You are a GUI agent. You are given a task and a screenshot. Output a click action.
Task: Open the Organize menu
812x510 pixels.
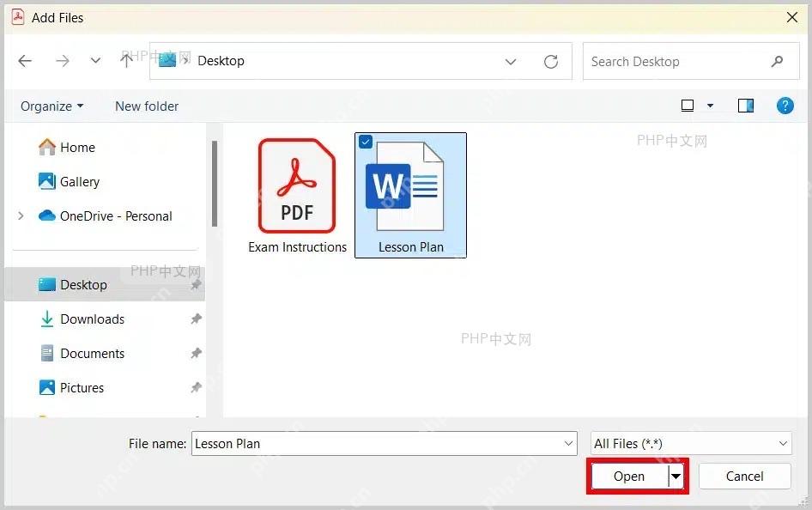[52, 106]
